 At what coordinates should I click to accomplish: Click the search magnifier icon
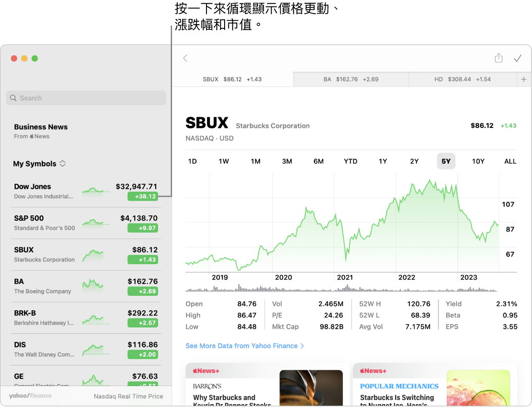(13, 98)
